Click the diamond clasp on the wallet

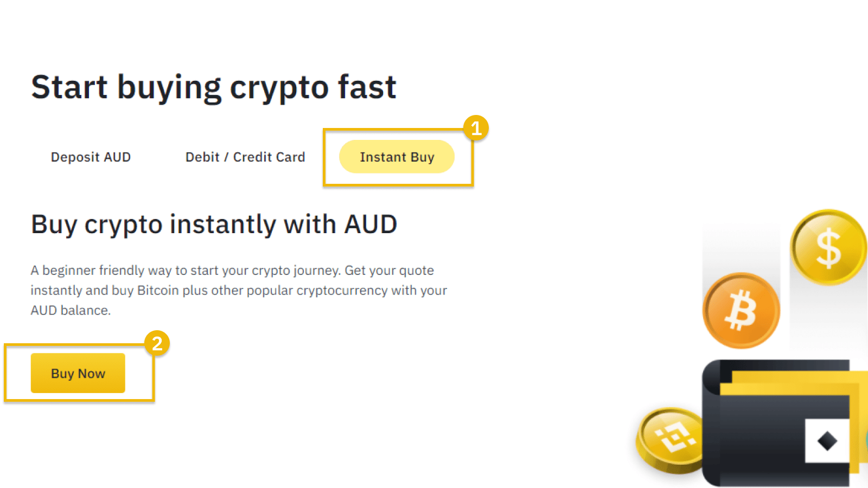[x=827, y=441]
